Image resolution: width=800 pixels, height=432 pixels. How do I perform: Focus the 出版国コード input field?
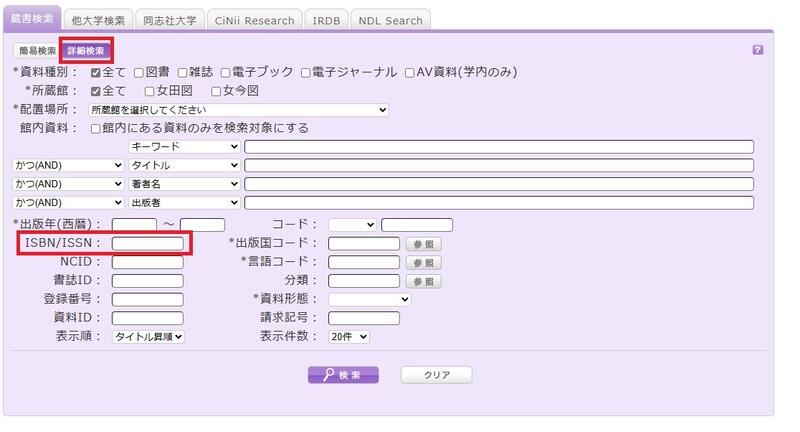364,243
